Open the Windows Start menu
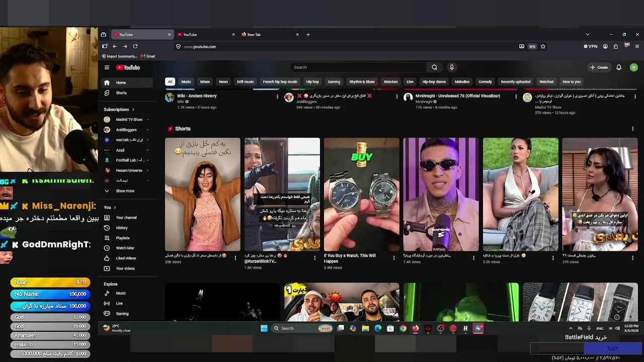This screenshot has width=644, height=362. click(264, 328)
